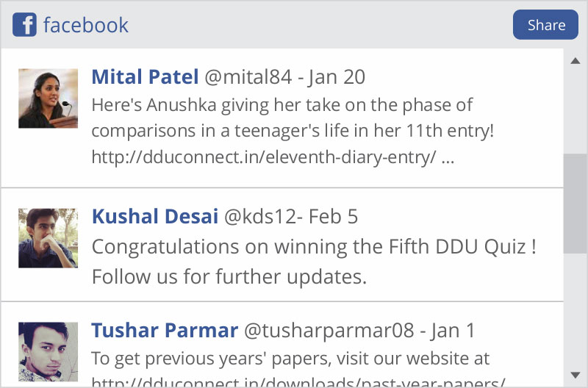588x388 pixels.
Task: Click the Tushar Parmar name link
Action: click(x=165, y=331)
